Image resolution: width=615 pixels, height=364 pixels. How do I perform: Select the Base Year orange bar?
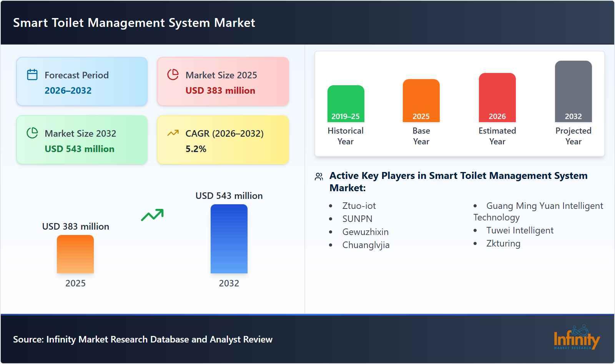[x=421, y=100]
